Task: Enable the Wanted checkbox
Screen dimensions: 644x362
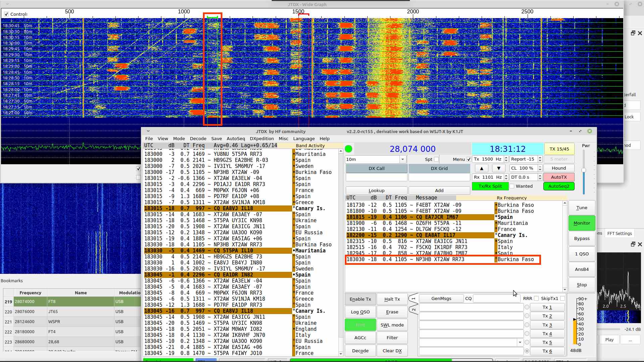Action: click(x=512, y=186)
